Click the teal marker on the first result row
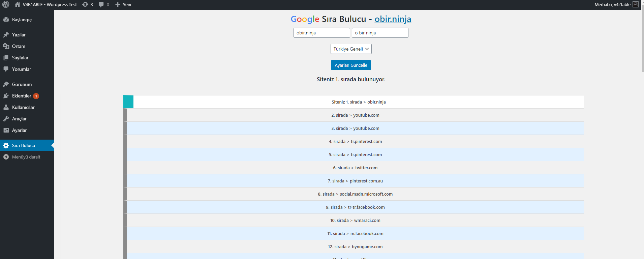Screen dimensions: 644x259 point(128,102)
